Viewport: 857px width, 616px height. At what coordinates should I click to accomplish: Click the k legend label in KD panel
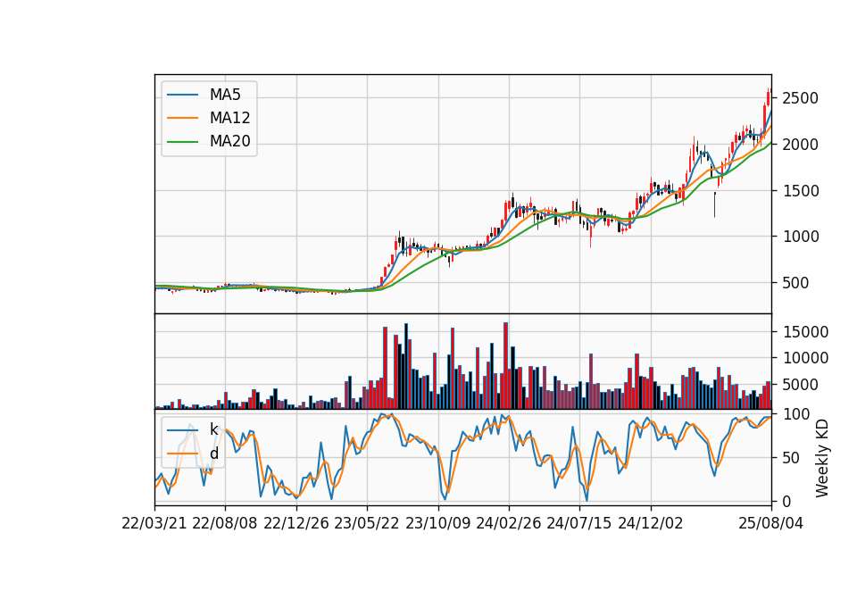[x=213, y=429]
